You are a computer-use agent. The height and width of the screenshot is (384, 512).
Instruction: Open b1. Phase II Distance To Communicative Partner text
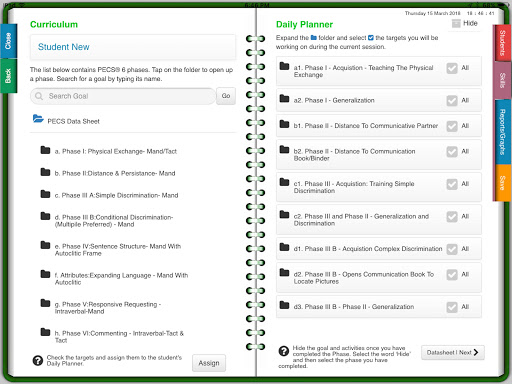coord(366,126)
